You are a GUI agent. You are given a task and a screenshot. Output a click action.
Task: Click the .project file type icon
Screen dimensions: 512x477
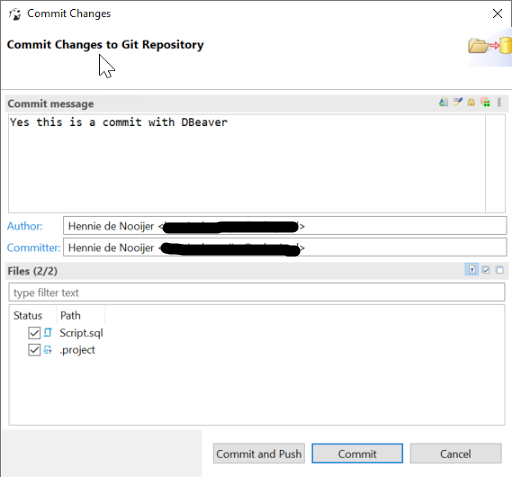48,350
